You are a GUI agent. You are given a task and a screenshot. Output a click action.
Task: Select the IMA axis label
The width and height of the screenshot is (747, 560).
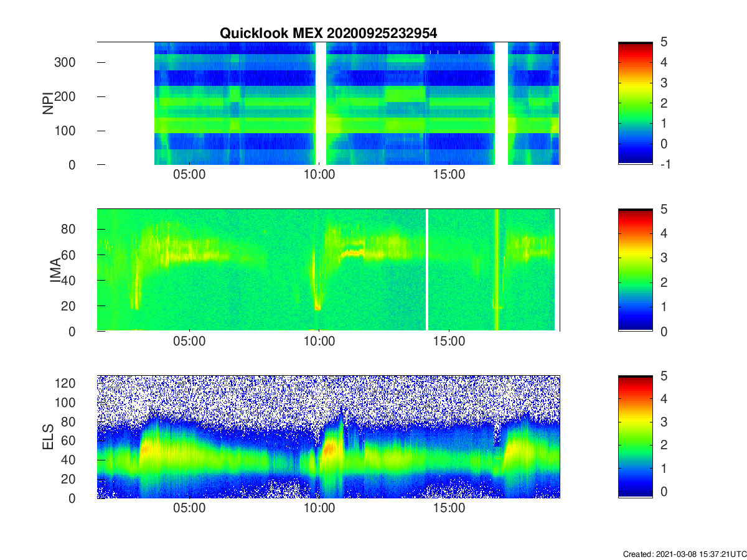point(56,270)
